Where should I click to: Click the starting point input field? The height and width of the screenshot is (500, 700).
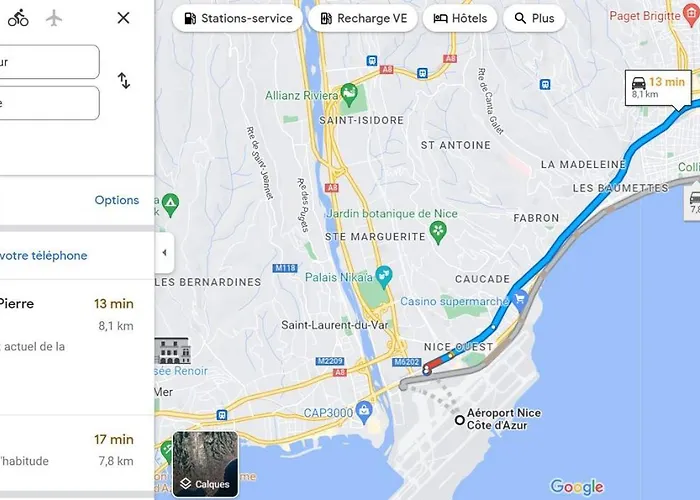pyautogui.click(x=49, y=62)
